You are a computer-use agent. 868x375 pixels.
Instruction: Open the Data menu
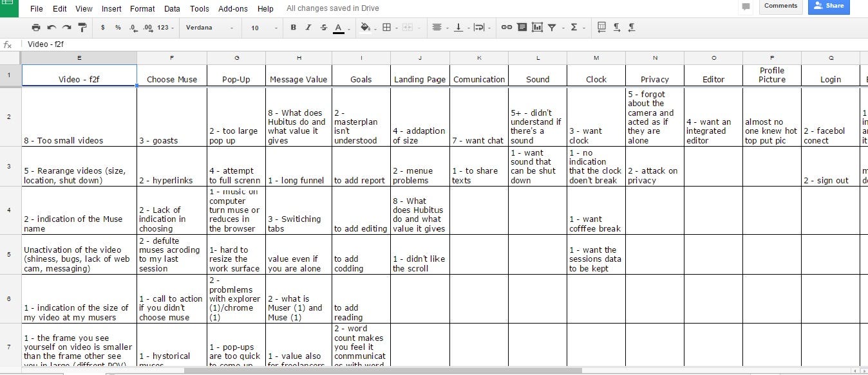(172, 9)
